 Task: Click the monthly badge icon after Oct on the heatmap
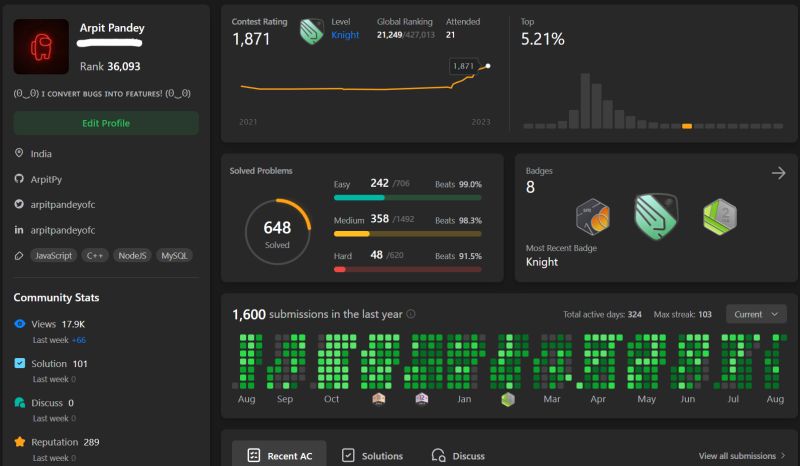(x=379, y=399)
